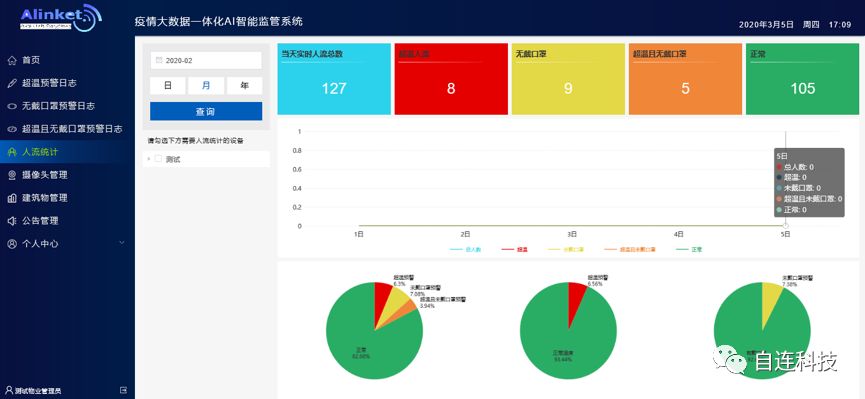Click the people icon beside 人流统计
This screenshot has height=399, width=865.
[12, 152]
